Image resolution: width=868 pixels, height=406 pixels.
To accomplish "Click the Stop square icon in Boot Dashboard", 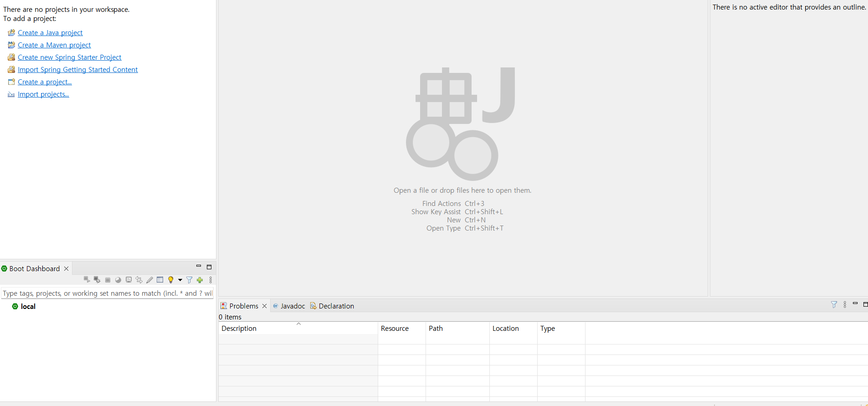I will pos(108,280).
